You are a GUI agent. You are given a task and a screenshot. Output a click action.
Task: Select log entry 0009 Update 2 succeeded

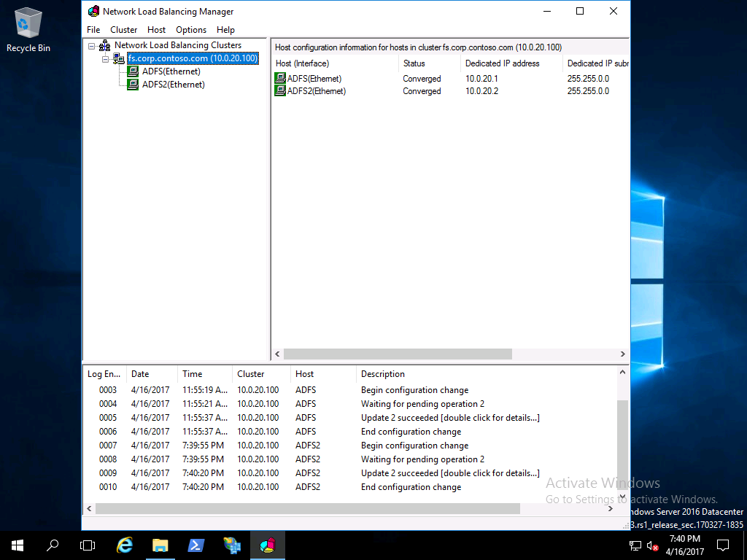coord(450,473)
